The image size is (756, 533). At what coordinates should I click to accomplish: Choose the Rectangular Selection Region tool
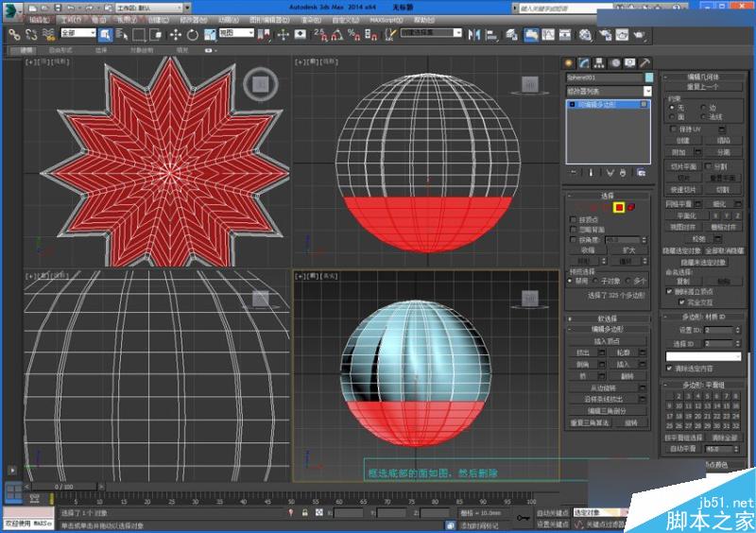139,35
